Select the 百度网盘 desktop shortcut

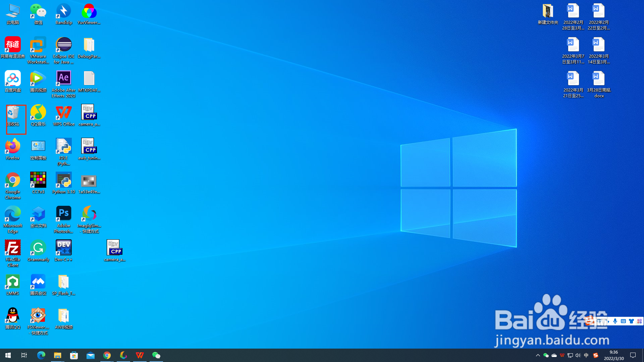[13, 82]
